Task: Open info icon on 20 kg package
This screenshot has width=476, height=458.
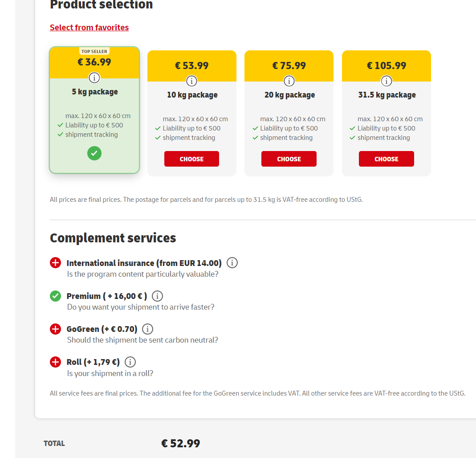Action: 289,81
